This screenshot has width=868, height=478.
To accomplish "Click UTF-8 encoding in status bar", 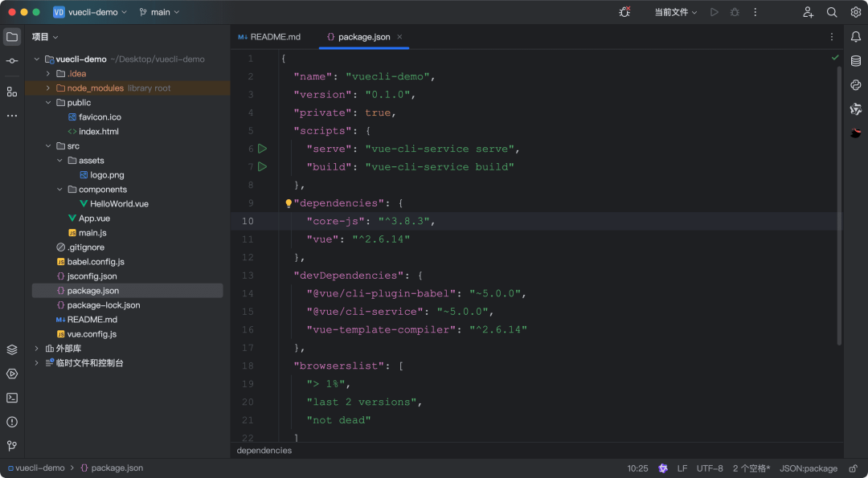I will [x=710, y=468].
